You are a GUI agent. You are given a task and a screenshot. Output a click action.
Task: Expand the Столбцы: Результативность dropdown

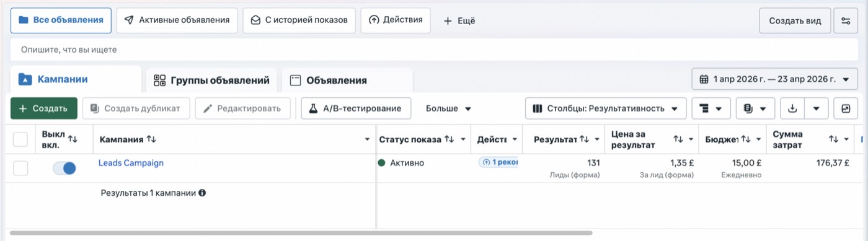tap(606, 108)
